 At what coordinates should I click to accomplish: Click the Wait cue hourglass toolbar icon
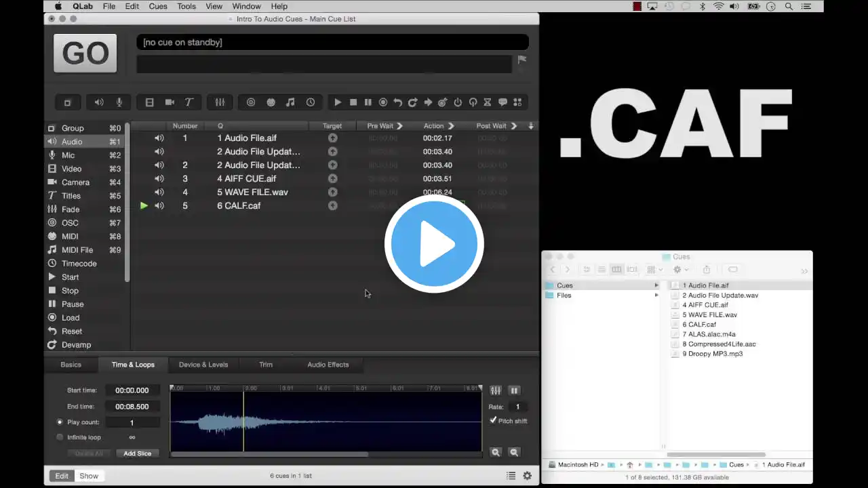pyautogui.click(x=488, y=102)
